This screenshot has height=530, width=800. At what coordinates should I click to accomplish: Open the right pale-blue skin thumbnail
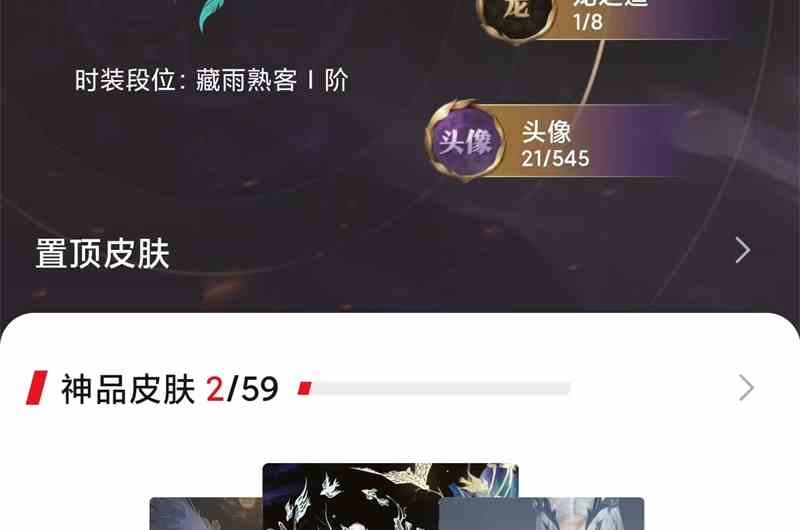click(541, 514)
